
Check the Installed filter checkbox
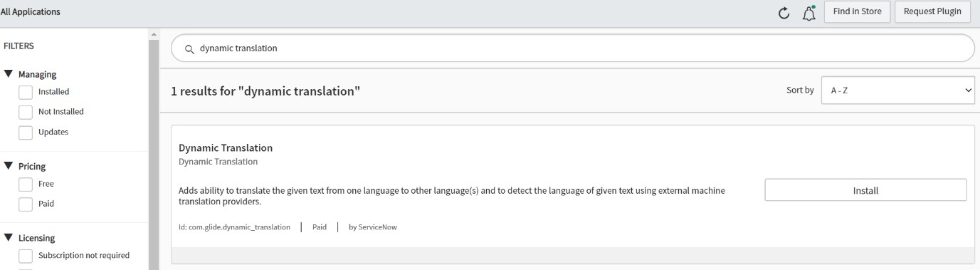[26, 92]
